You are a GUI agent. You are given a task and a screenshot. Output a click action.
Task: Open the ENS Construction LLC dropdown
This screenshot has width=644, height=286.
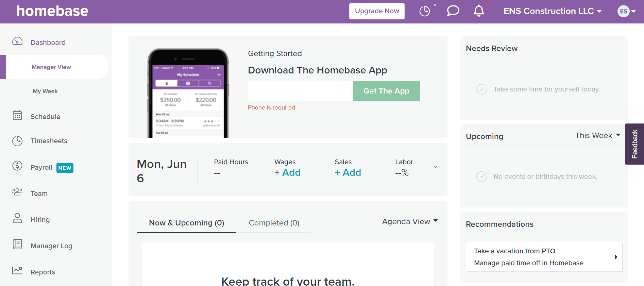pos(553,11)
